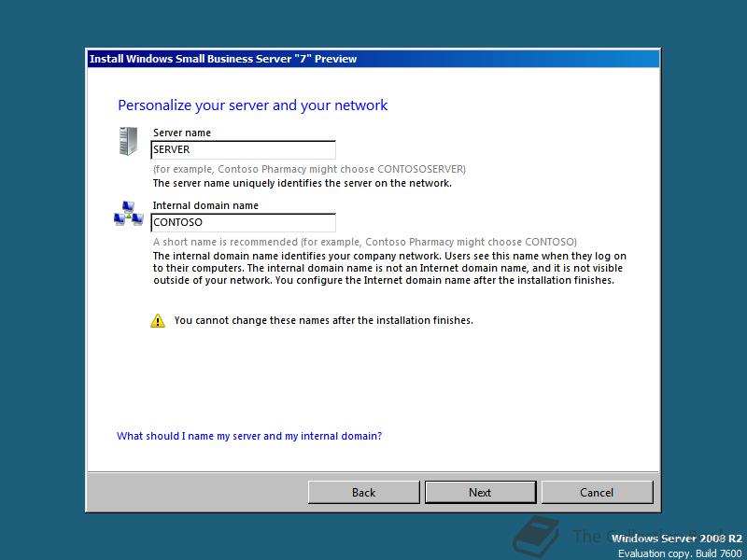Click the 'Server name' label
The height and width of the screenshot is (560, 747).
[x=181, y=133]
